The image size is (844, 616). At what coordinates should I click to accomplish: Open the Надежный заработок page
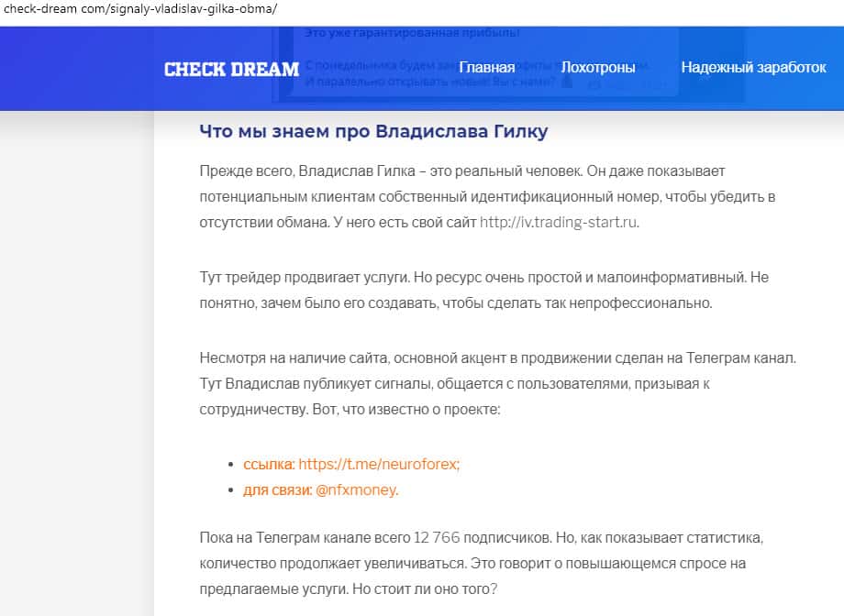tap(753, 68)
